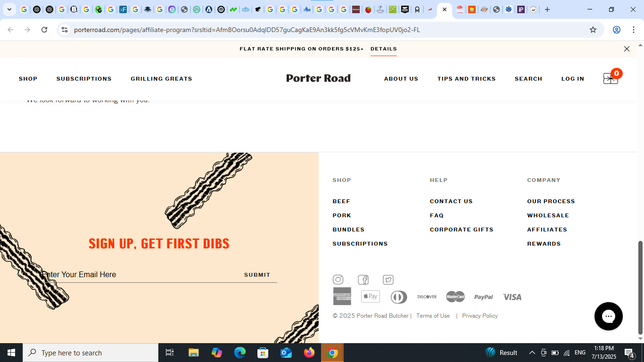Open a new browser tab

click(x=547, y=9)
